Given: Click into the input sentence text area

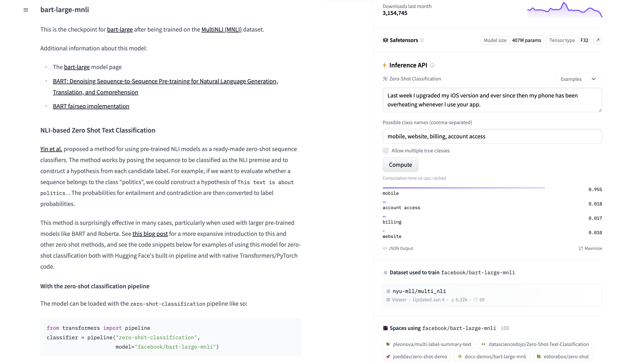Looking at the screenshot, I should (492, 100).
